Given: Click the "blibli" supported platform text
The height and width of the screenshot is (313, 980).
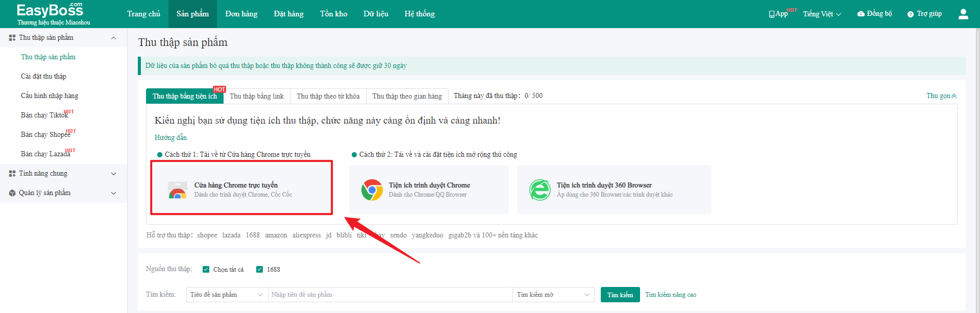Looking at the screenshot, I should click(x=344, y=235).
